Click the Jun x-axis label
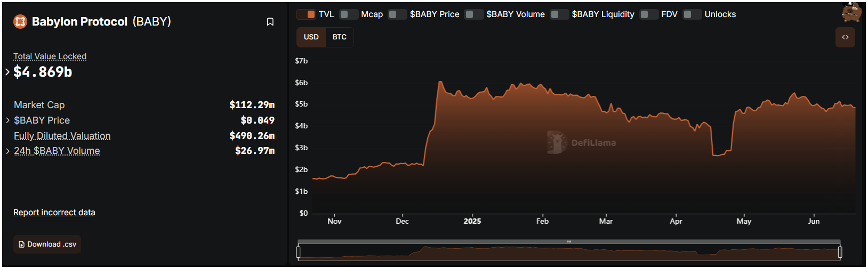The width and height of the screenshot is (868, 269). (x=814, y=221)
